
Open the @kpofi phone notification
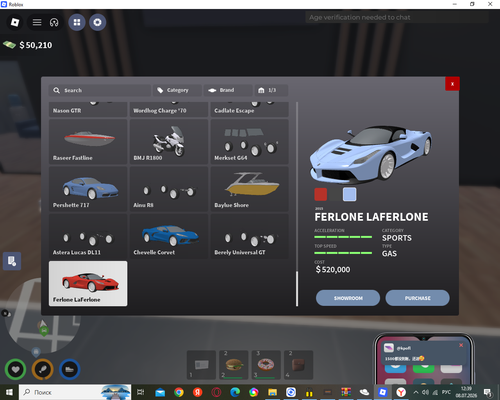coord(423,353)
